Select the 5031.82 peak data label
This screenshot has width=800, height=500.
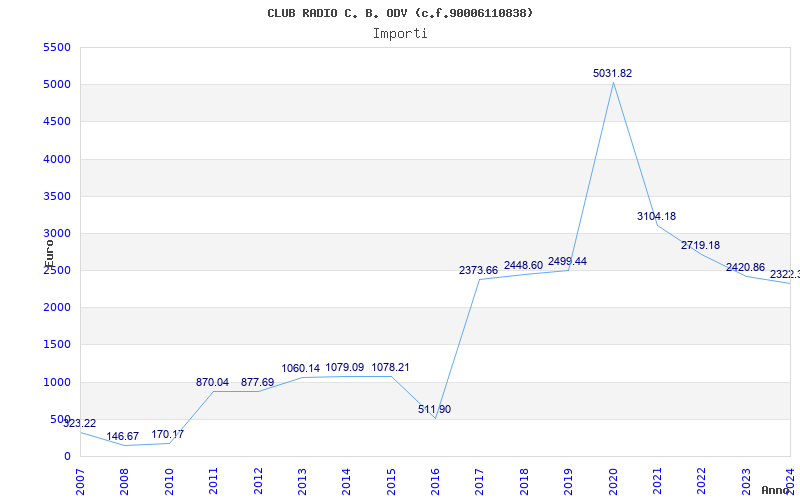[612, 73]
